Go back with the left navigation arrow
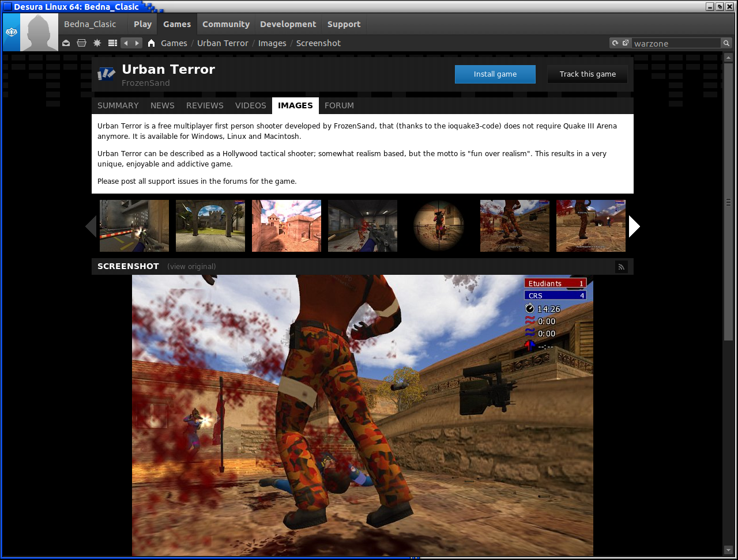The image size is (738, 560). point(126,43)
